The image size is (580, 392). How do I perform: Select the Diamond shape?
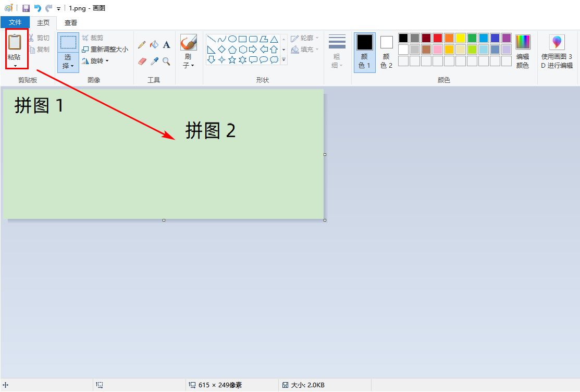[221, 49]
